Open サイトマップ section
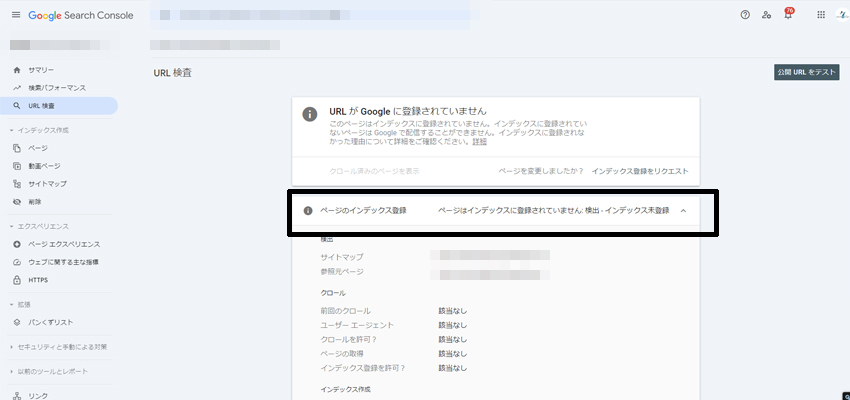 [x=48, y=184]
